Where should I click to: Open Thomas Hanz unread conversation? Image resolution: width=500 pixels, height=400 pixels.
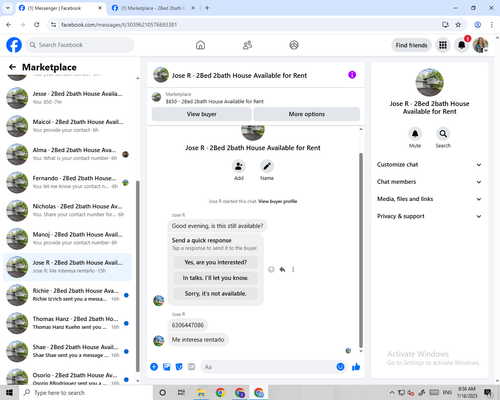point(67,323)
